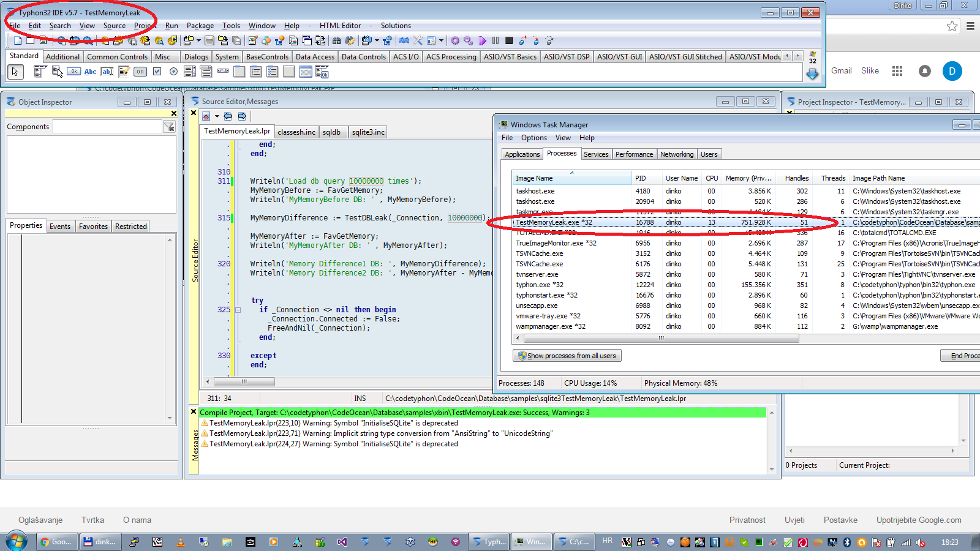Open the dropdown arrow beside options window icon

pos(441,40)
